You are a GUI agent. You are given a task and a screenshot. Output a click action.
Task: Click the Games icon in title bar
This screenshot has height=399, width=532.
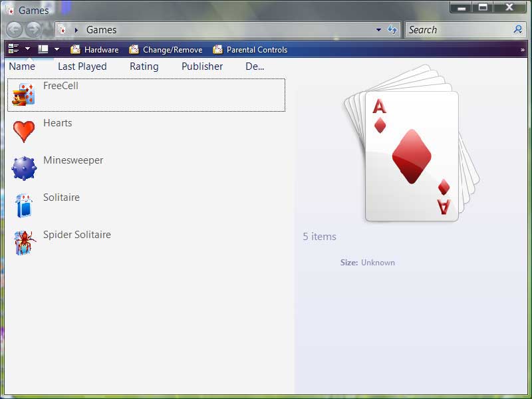pyautogui.click(x=10, y=10)
